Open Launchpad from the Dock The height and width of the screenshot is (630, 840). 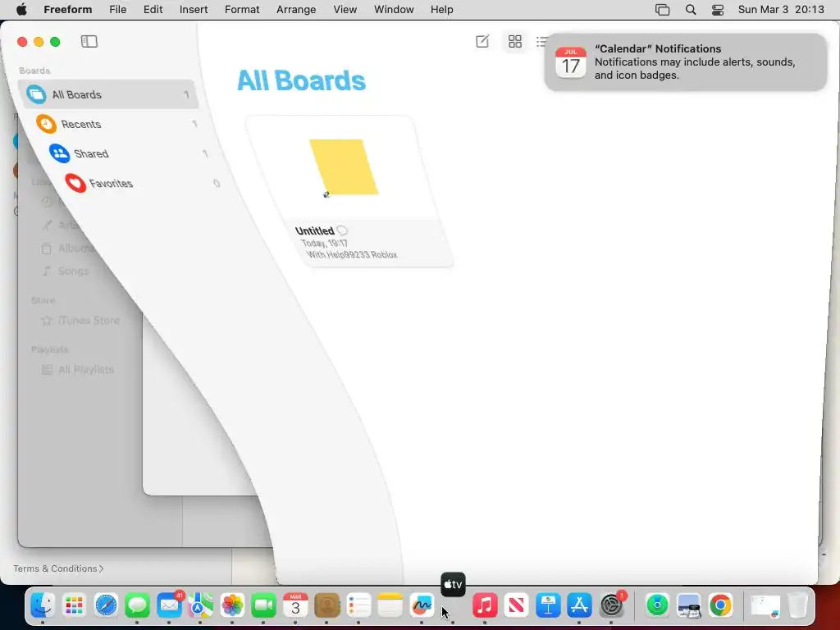click(x=74, y=605)
